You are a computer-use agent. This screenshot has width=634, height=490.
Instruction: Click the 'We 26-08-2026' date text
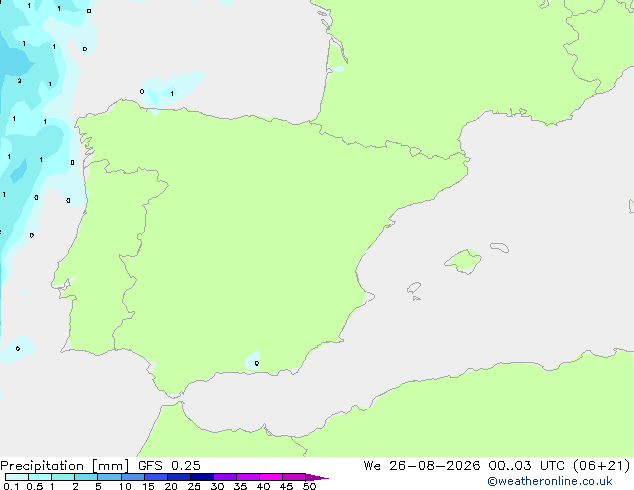tap(422, 466)
